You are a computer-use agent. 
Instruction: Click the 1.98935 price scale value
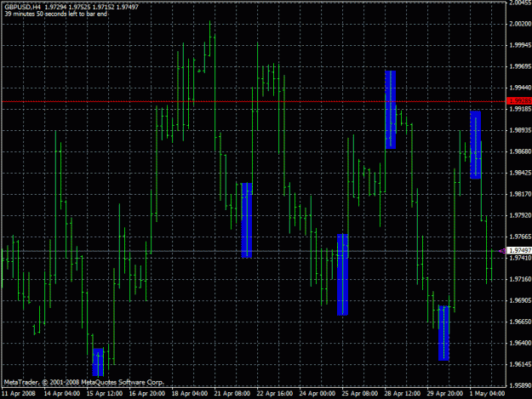pyautogui.click(x=520, y=130)
